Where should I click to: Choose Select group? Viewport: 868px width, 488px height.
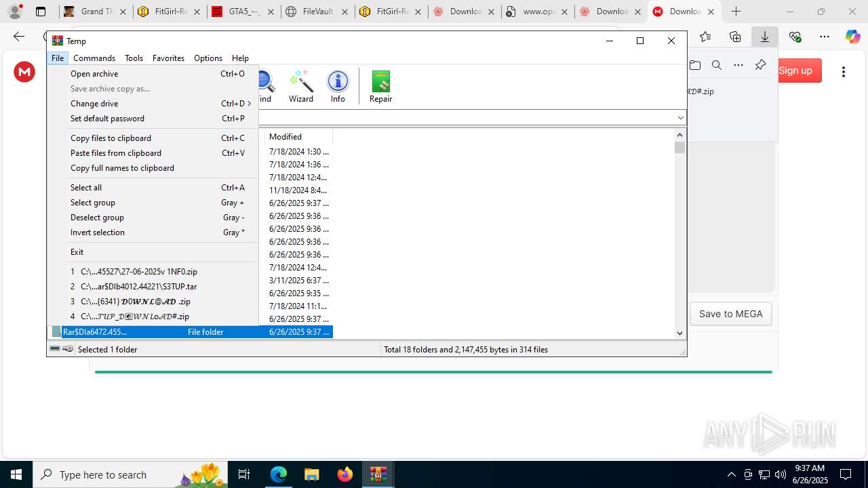point(153,203)
